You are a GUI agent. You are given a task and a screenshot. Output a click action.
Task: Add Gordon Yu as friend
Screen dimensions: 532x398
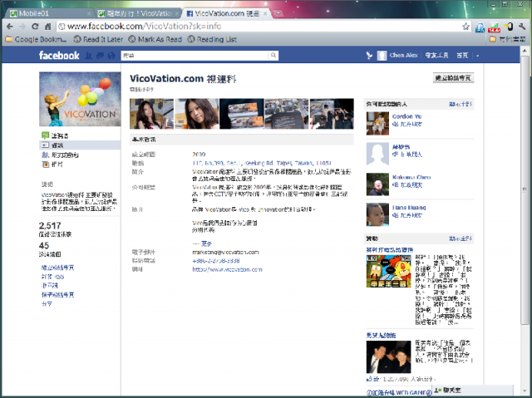[407, 124]
